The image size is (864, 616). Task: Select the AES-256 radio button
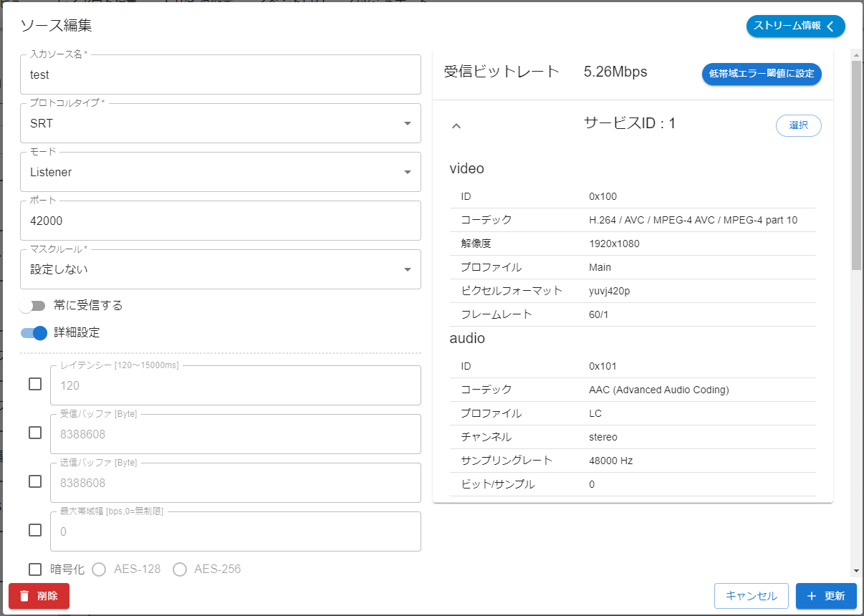pyautogui.click(x=179, y=569)
